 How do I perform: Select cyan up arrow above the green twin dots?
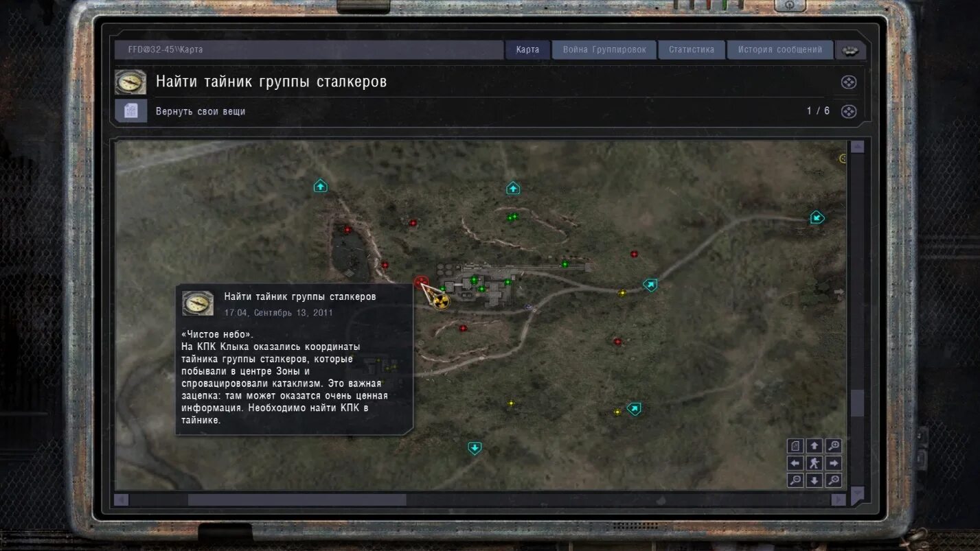point(513,188)
